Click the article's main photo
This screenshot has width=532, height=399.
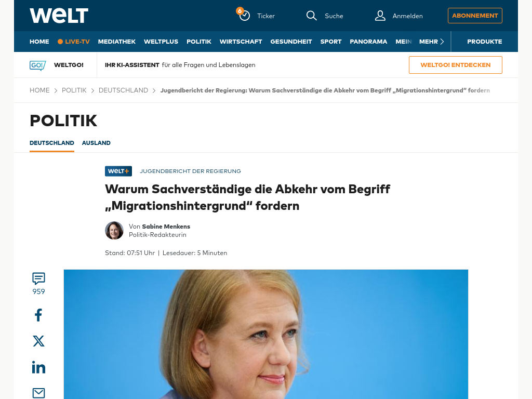coord(266,334)
